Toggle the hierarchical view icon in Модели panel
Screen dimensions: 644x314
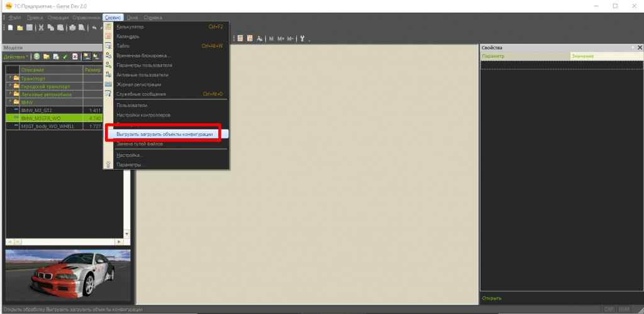click(x=87, y=57)
